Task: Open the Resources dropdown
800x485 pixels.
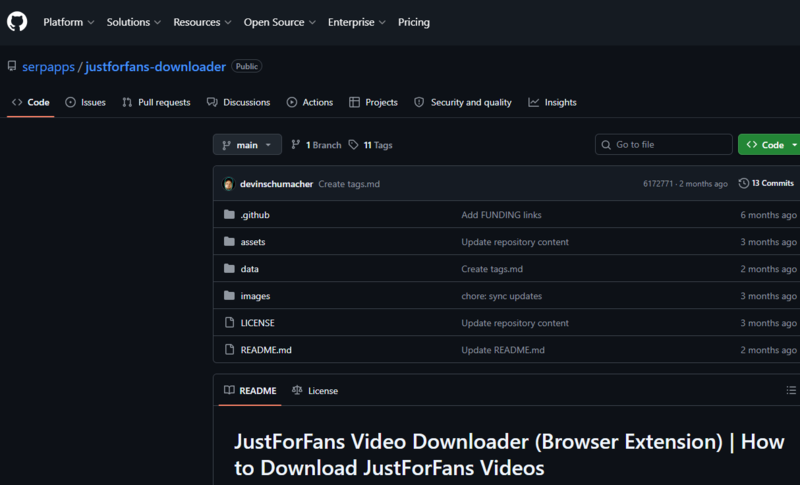Action: [x=202, y=22]
